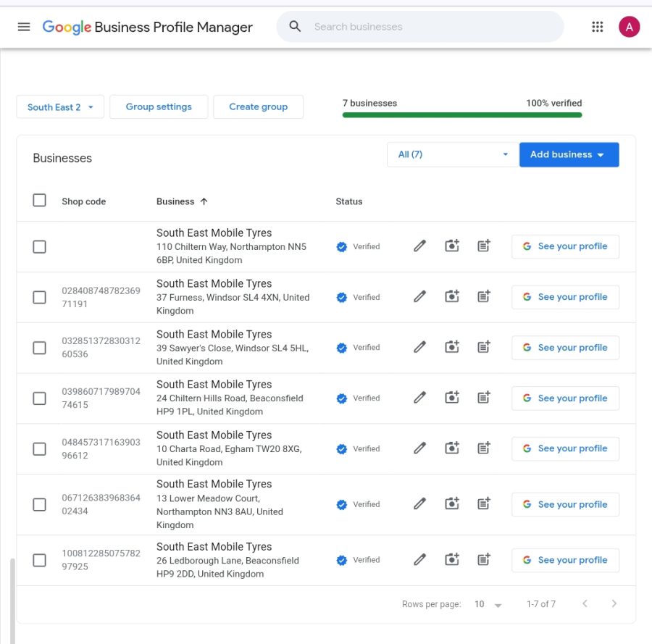Expand the Add business dropdown
Screen dimensions: 652x644
(569, 154)
